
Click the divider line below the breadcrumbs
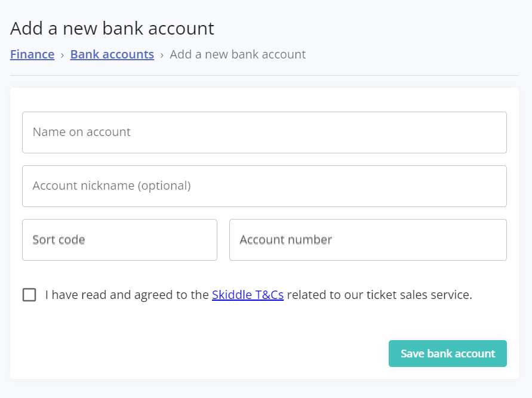(265, 76)
